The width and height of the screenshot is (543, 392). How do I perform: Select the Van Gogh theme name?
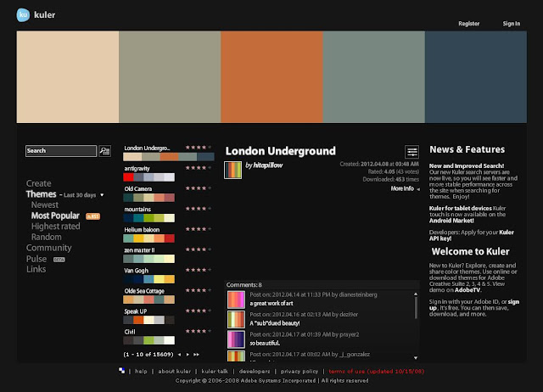[136, 271]
